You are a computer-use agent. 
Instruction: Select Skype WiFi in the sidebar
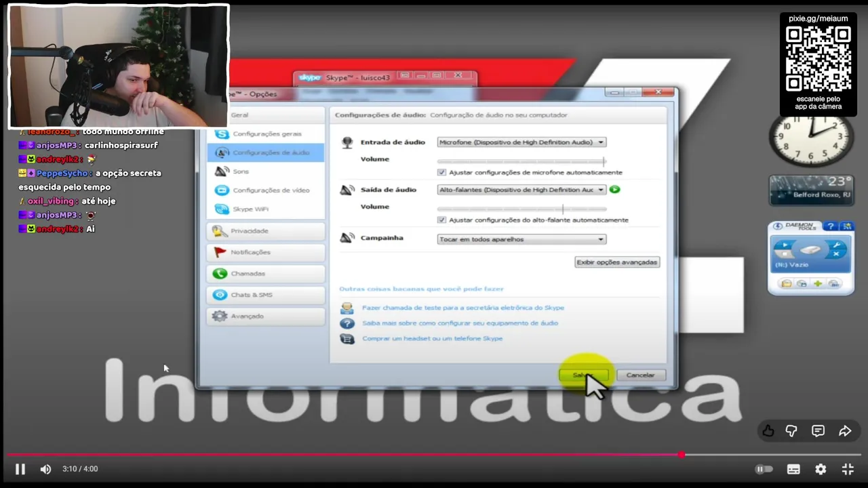point(267,209)
